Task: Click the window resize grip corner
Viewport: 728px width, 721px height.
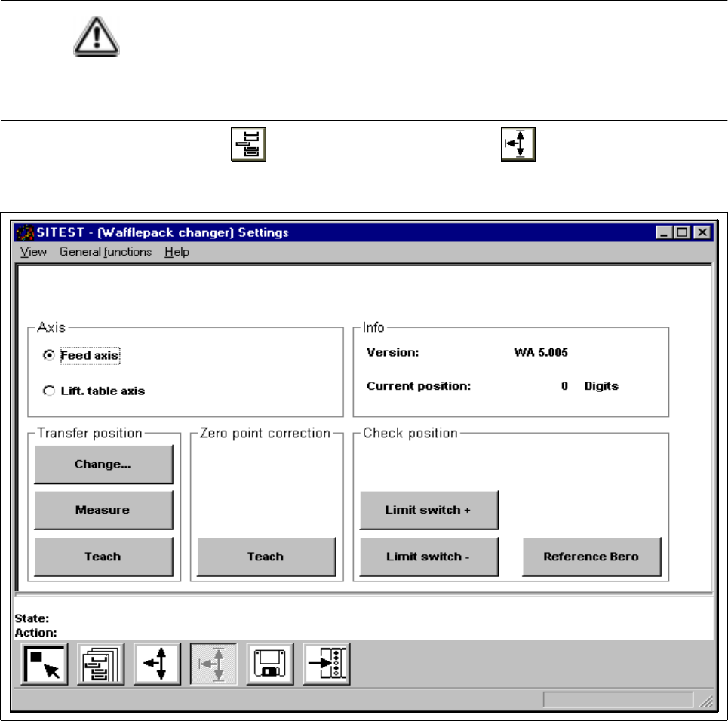Action: pyautogui.click(x=706, y=701)
